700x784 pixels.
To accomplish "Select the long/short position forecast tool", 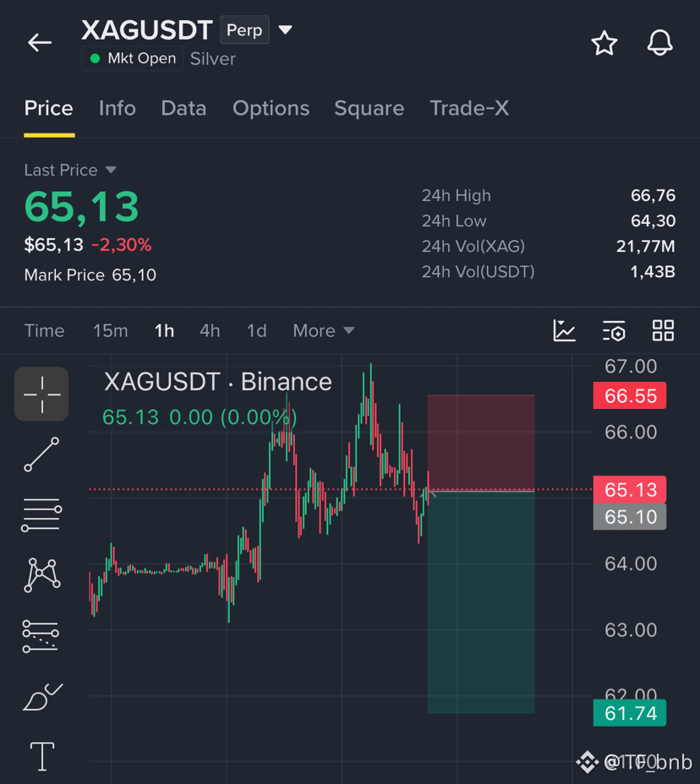I will (x=41, y=636).
